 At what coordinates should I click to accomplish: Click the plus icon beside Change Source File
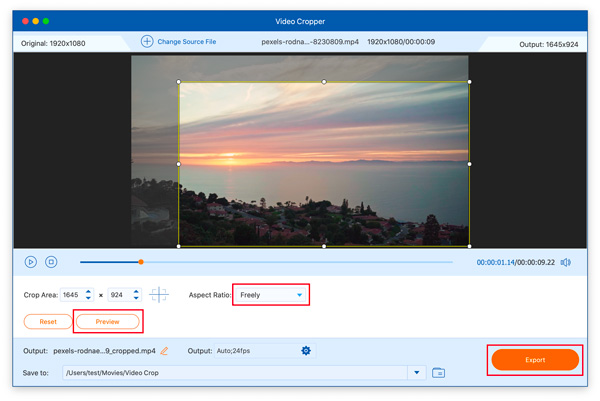(147, 41)
